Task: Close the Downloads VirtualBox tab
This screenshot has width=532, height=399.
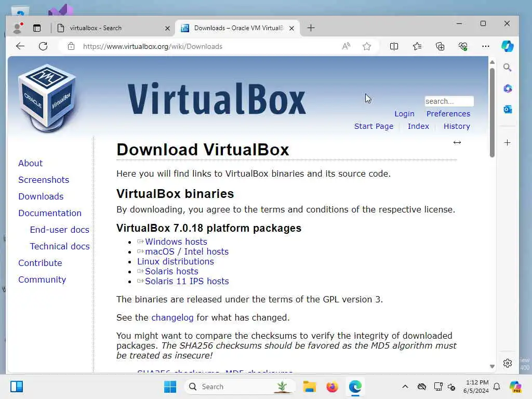Action: [x=291, y=28]
